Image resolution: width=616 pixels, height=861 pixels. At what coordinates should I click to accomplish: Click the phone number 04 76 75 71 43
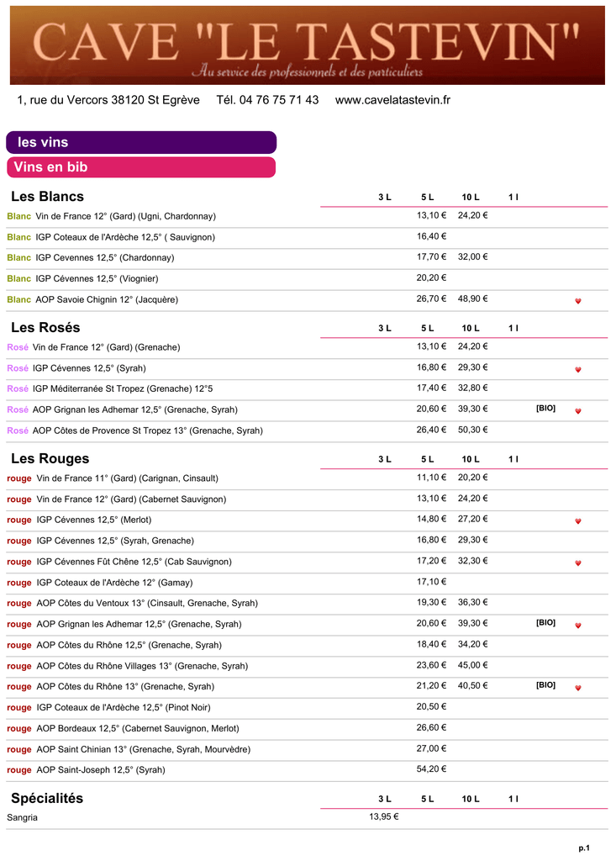(279, 100)
